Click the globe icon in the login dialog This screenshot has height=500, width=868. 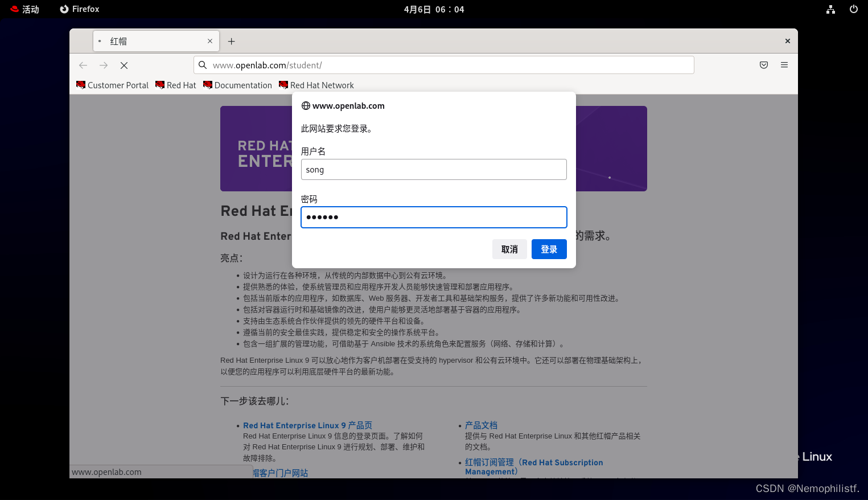(306, 105)
